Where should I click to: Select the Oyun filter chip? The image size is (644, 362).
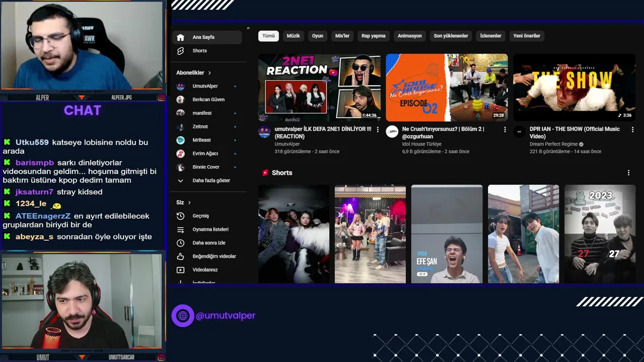(317, 36)
